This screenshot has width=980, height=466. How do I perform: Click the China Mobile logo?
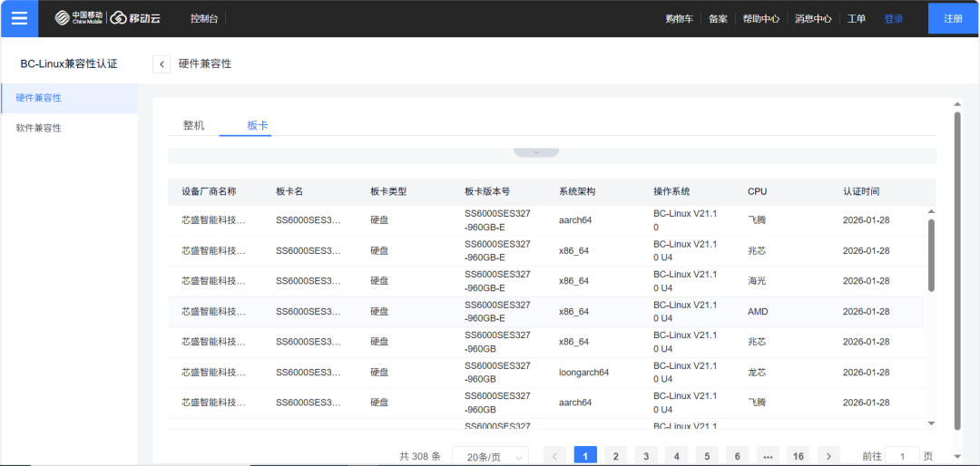pos(79,18)
